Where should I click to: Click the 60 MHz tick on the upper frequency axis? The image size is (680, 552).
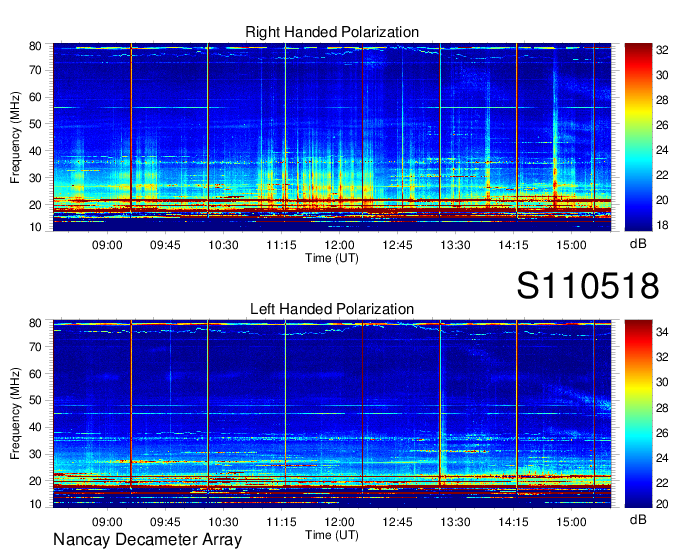(35, 97)
